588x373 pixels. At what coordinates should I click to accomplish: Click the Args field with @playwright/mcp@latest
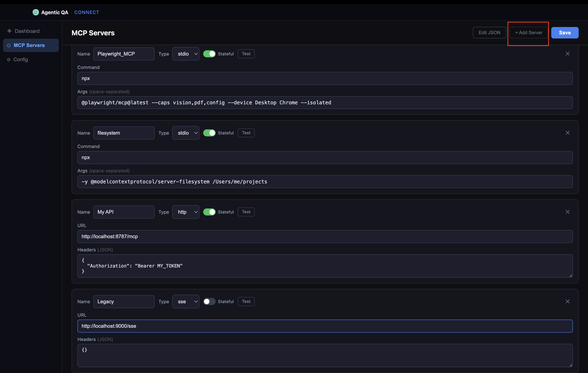click(x=325, y=102)
